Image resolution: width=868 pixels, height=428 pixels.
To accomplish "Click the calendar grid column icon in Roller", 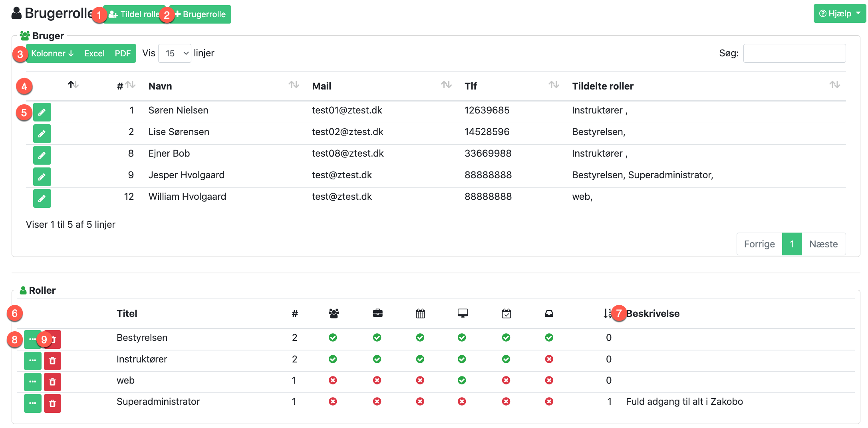I will [x=420, y=313].
